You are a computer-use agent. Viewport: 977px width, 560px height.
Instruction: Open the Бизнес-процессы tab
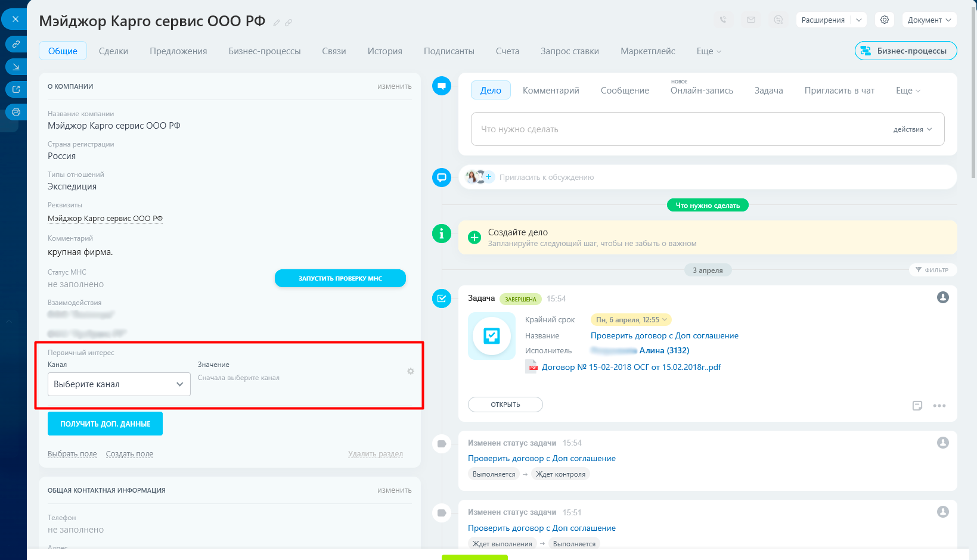265,51
